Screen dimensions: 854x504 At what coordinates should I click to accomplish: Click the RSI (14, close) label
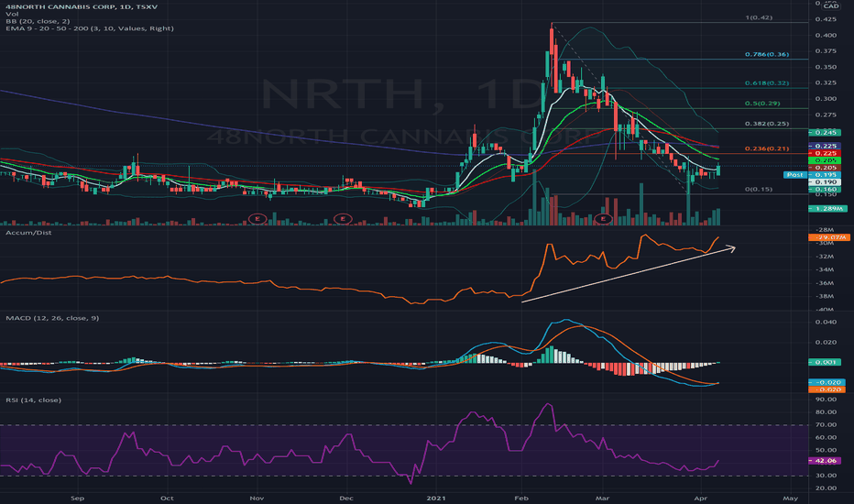(34, 400)
